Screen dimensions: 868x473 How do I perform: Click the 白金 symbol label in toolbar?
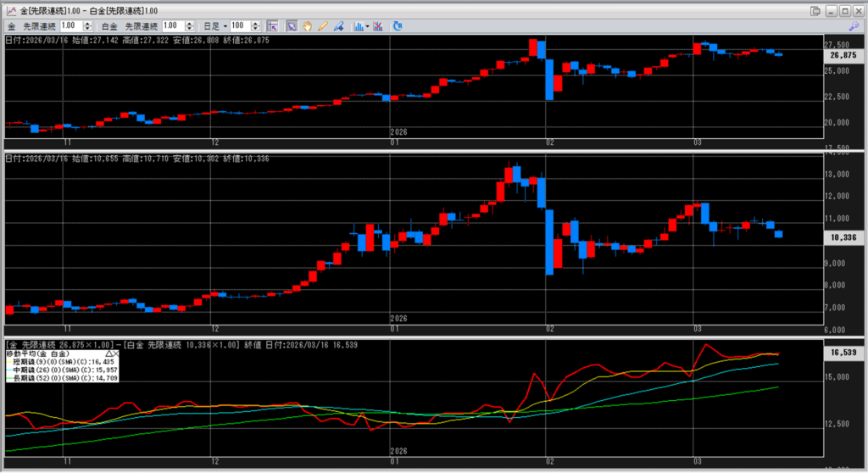(110, 26)
